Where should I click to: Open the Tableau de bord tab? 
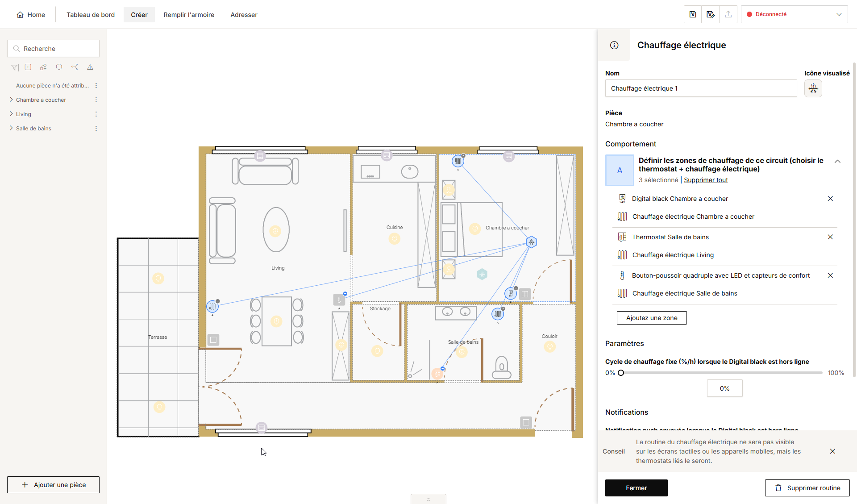[91, 15]
